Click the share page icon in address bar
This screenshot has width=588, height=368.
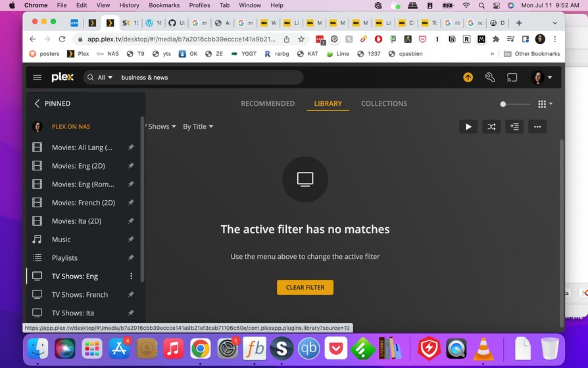pos(287,39)
